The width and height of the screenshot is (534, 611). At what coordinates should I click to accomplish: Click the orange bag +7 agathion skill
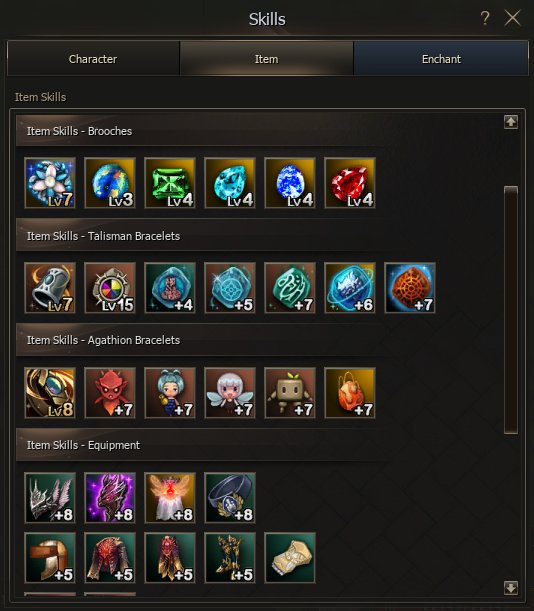click(x=350, y=393)
